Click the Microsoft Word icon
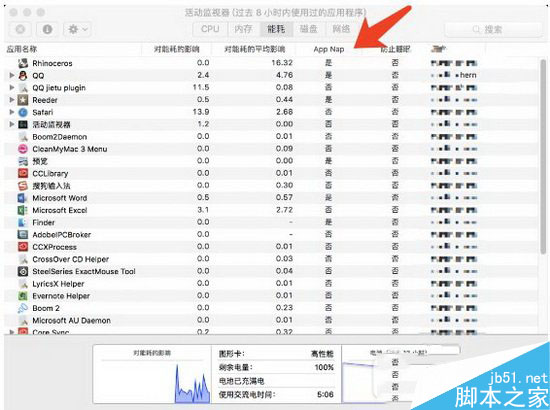Screen dimensions: 550x410 tap(23, 198)
